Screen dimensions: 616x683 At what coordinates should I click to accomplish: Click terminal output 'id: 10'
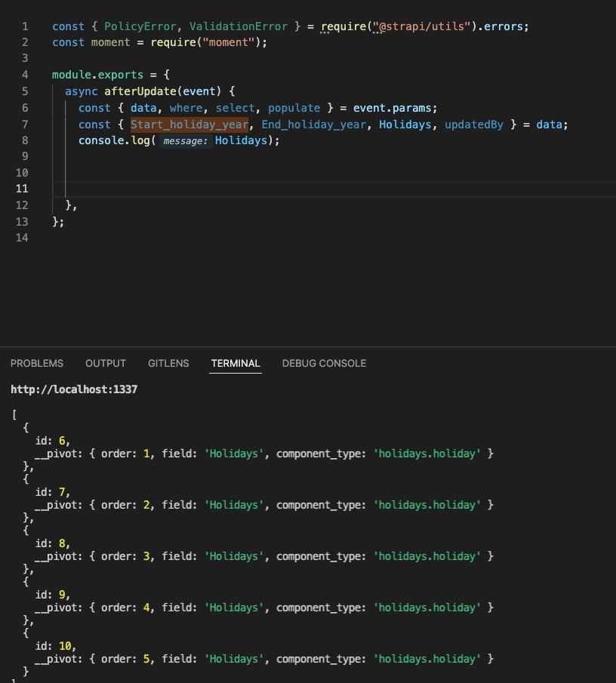pos(55,646)
